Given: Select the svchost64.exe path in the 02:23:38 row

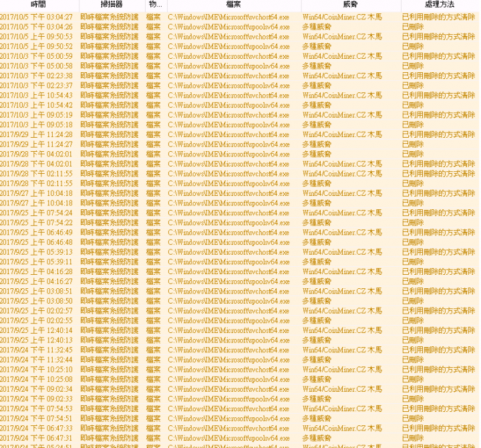Looking at the screenshot, I should pyautogui.click(x=229, y=76).
